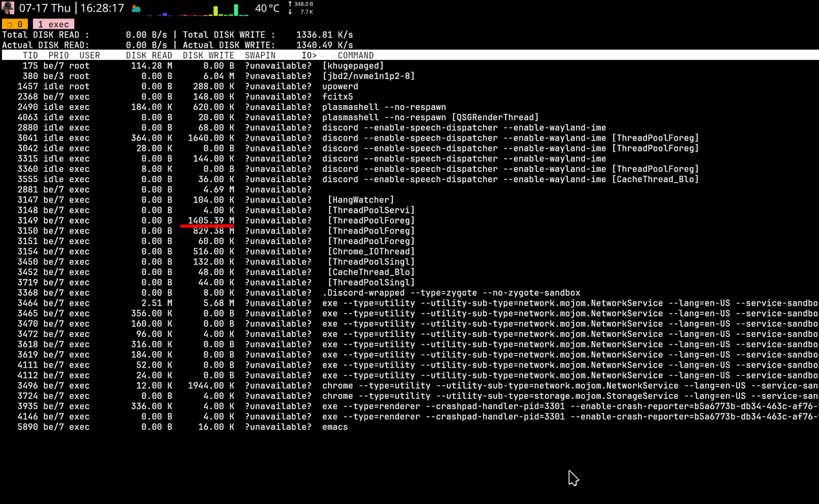This screenshot has height=504, width=819.
Task: Click the DISK READ column header
Action: [x=149, y=55]
